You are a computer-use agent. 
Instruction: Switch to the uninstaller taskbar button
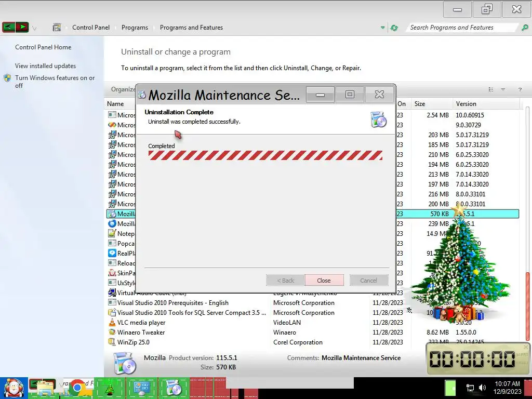click(x=174, y=389)
